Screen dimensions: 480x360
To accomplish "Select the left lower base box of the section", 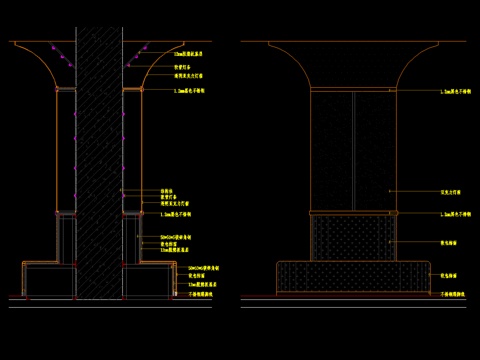I will [x=49, y=279].
